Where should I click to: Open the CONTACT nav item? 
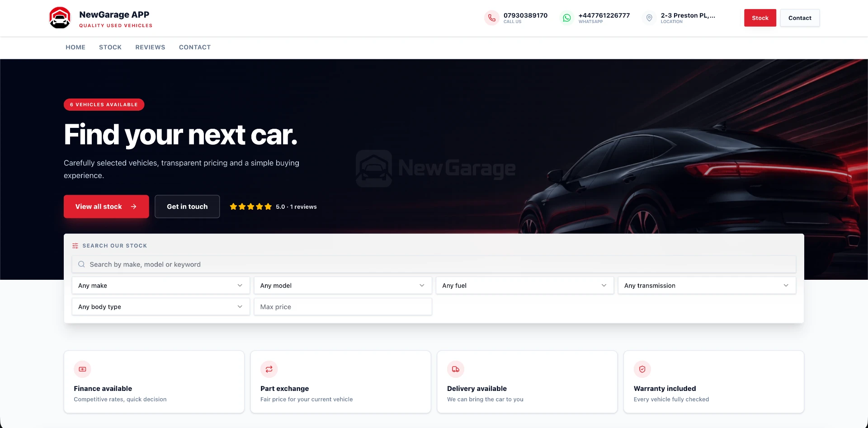tap(195, 47)
